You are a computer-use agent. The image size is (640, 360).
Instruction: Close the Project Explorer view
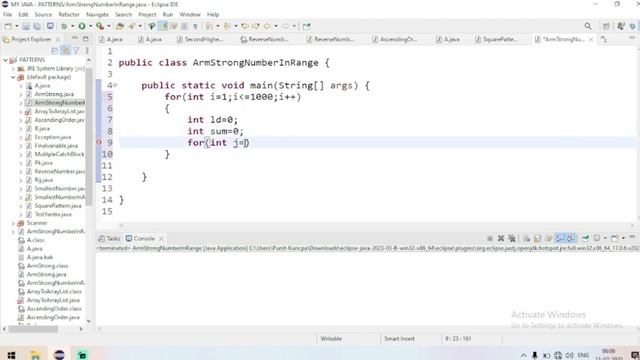click(x=58, y=39)
